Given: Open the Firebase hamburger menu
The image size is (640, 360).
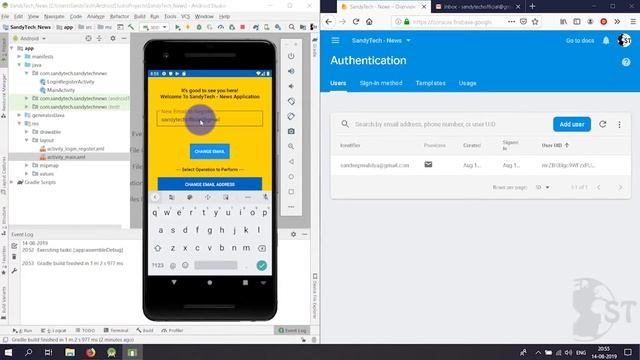Looking at the screenshot, I should click(335, 40).
